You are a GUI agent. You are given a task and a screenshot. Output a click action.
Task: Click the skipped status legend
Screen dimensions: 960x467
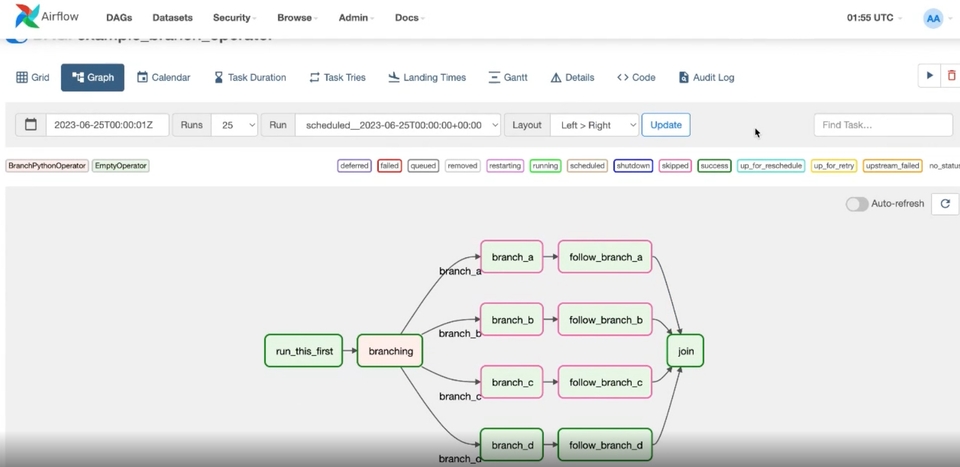point(675,166)
